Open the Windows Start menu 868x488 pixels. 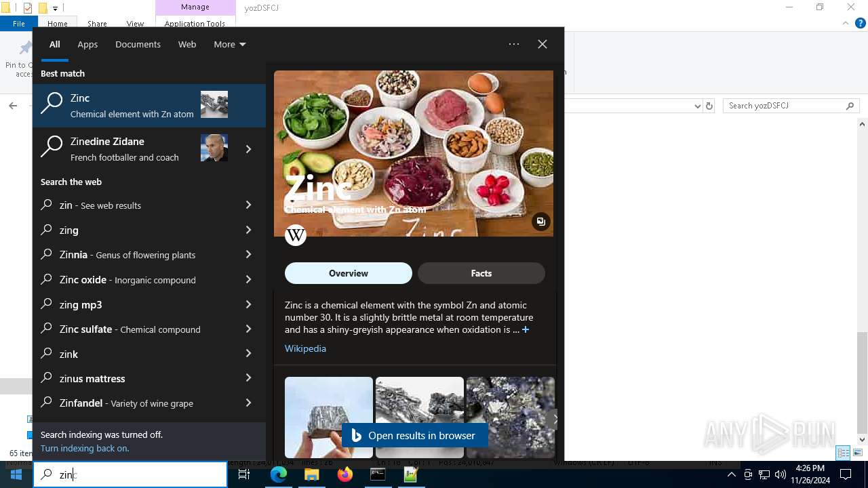click(x=16, y=474)
